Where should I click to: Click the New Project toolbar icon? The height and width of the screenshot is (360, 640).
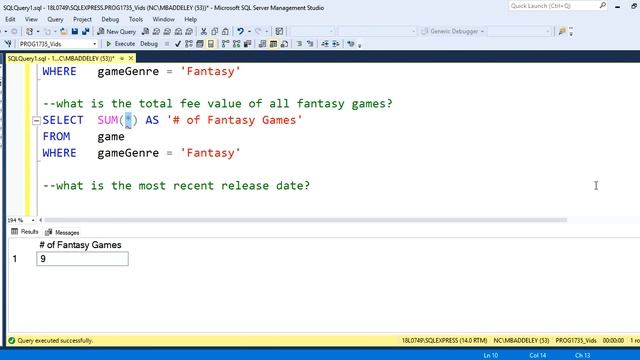tap(29, 31)
